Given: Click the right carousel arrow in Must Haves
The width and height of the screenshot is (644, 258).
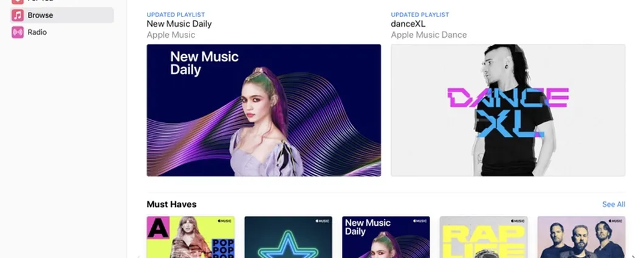Looking at the screenshot, I should pos(634,256).
